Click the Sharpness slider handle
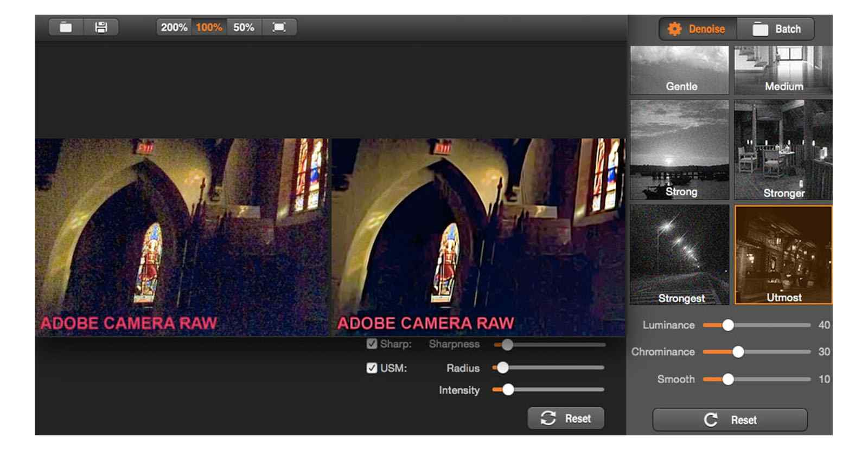This screenshot has width=868, height=450. click(x=507, y=344)
